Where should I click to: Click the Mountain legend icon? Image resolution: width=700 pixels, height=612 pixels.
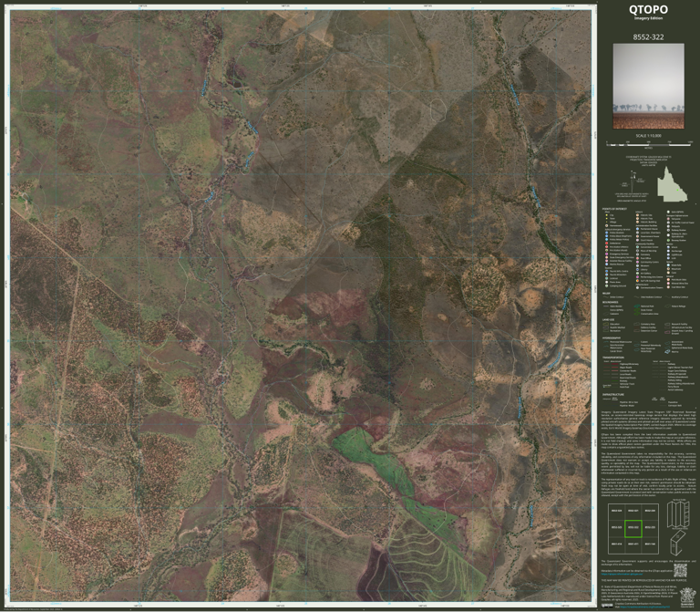coord(668,269)
